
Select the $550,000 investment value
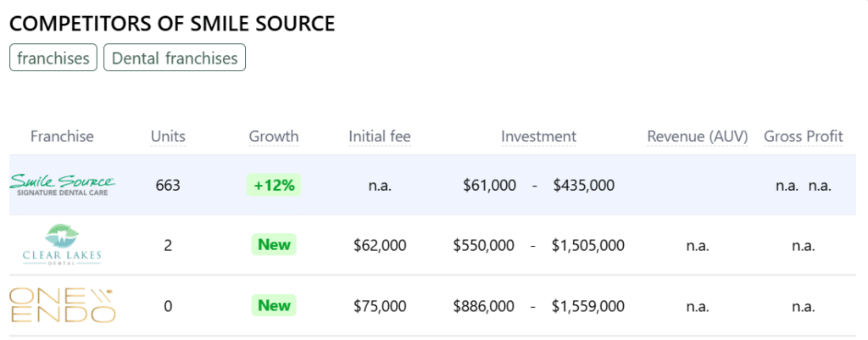coord(483,245)
